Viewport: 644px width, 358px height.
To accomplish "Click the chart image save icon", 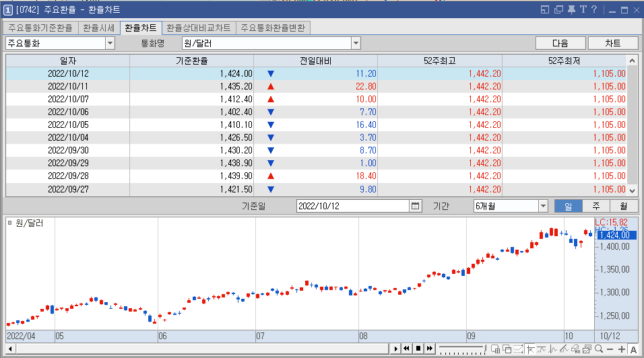I will click(587, 349).
